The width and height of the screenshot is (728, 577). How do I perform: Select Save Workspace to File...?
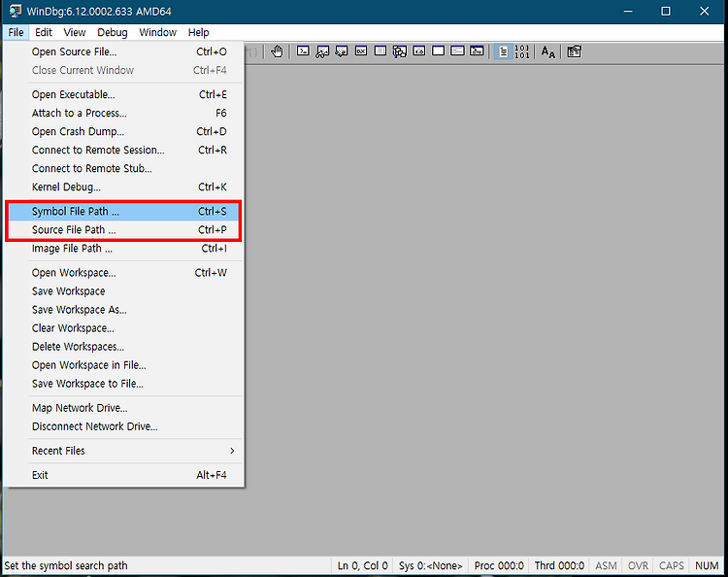[x=124, y=384]
